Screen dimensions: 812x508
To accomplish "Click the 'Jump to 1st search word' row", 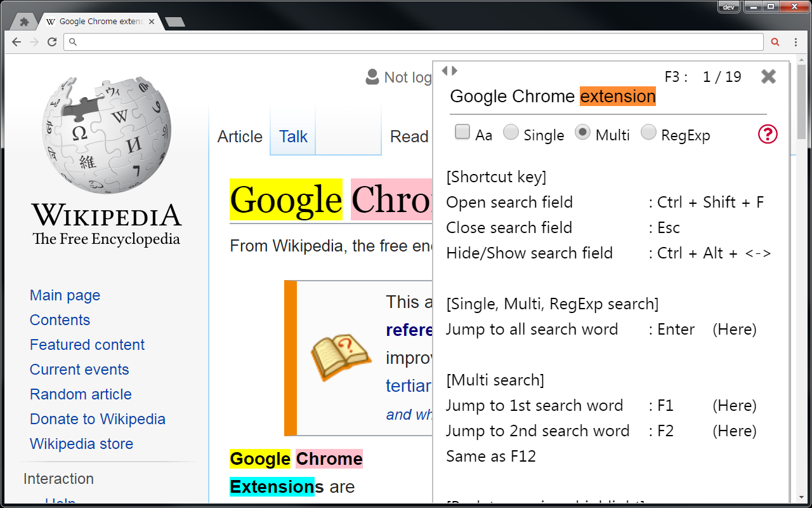I will [x=601, y=406].
